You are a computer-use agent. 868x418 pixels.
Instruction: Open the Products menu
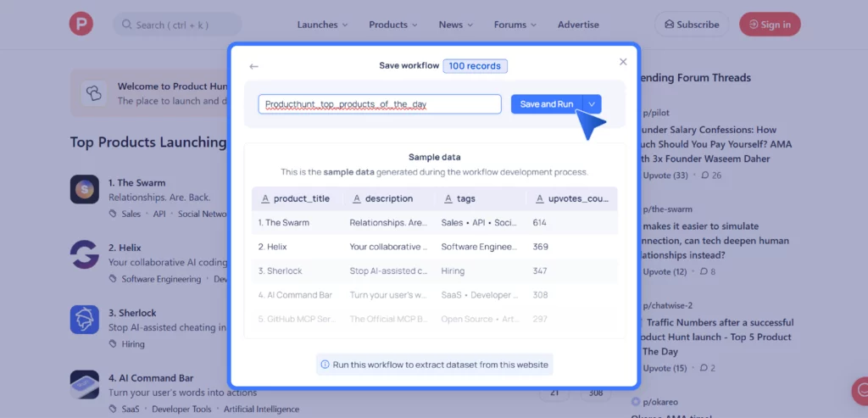pos(393,25)
